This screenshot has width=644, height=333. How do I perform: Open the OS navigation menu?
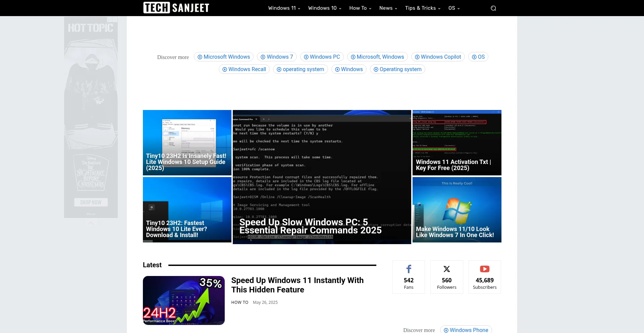click(453, 8)
